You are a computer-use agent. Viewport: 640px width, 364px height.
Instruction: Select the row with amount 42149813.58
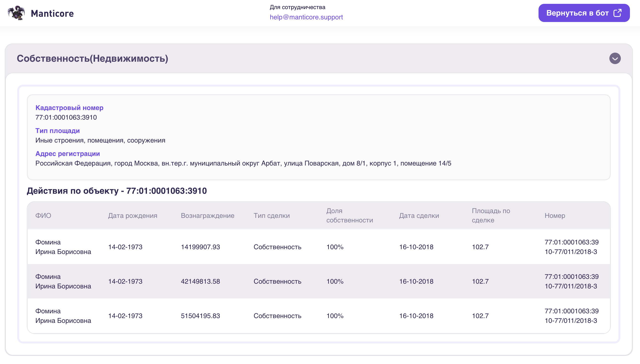click(x=319, y=281)
